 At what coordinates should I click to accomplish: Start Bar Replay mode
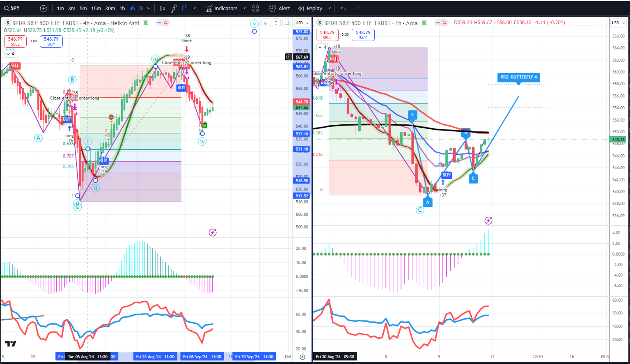[x=310, y=8]
